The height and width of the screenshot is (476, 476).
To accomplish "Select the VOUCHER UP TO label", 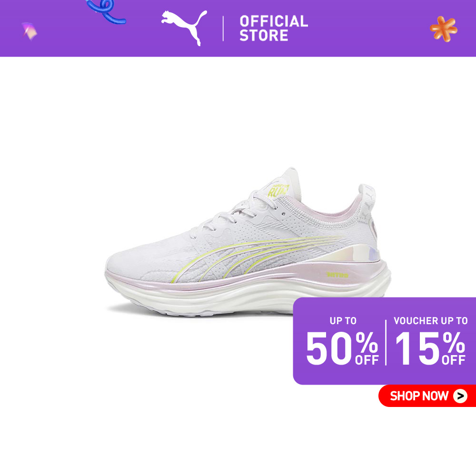I will 430,320.
